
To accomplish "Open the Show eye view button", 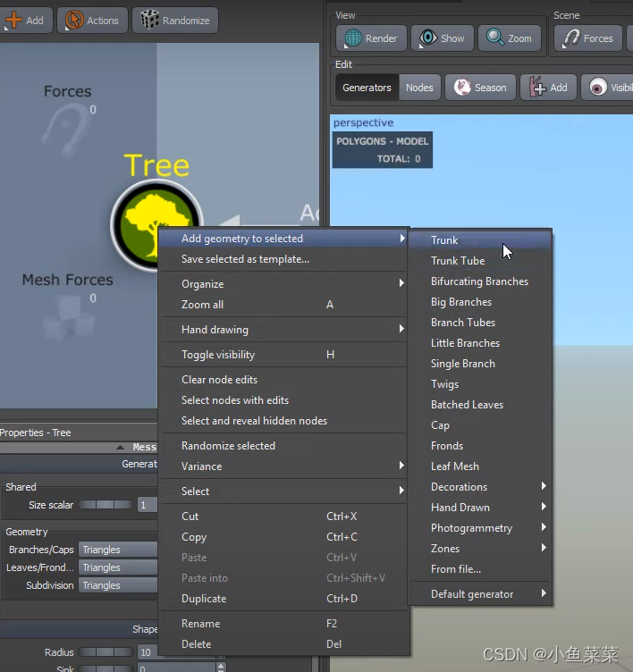I will point(443,38).
